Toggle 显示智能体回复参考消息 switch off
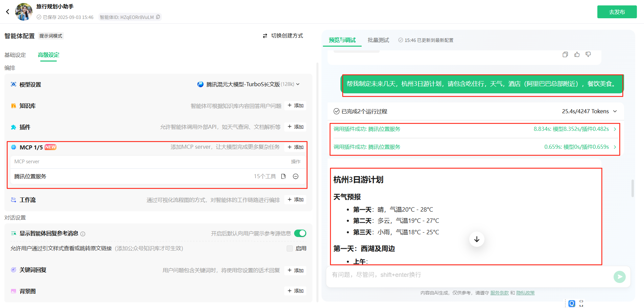The width and height of the screenshot is (644, 308). [300, 233]
